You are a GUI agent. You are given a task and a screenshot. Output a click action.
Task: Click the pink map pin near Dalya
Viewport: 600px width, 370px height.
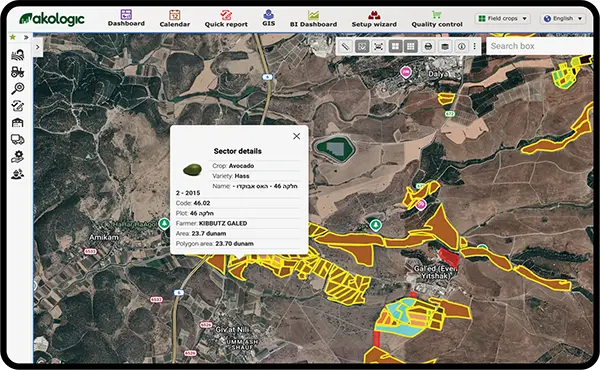(x=406, y=72)
